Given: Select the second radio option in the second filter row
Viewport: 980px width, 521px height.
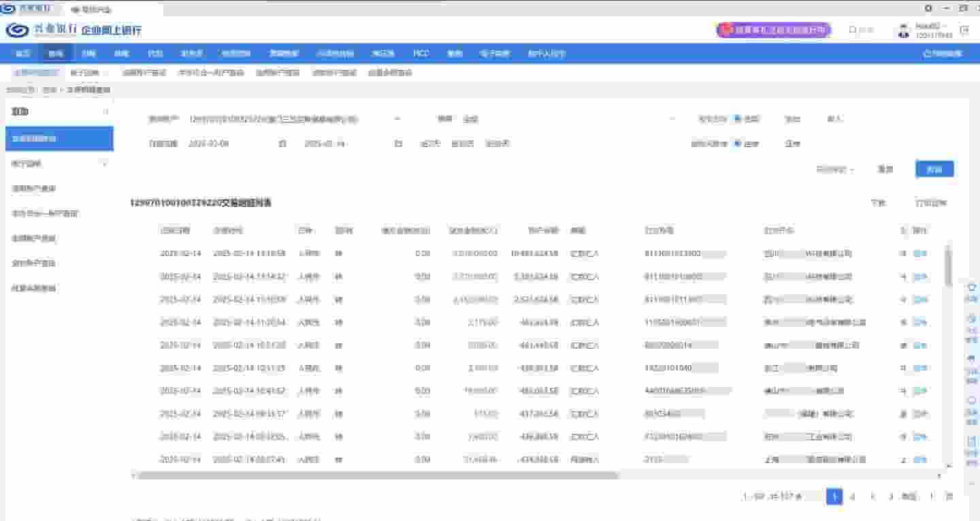Looking at the screenshot, I should 791,144.
